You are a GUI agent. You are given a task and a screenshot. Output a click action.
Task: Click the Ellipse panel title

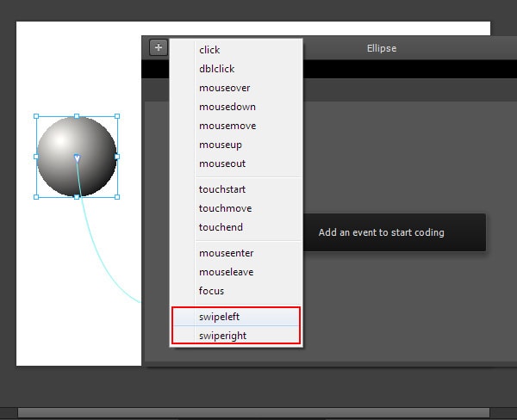click(x=382, y=48)
